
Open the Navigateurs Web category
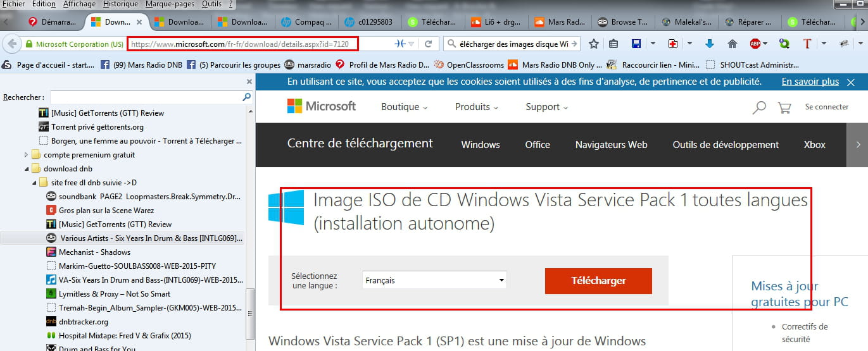pyautogui.click(x=611, y=145)
